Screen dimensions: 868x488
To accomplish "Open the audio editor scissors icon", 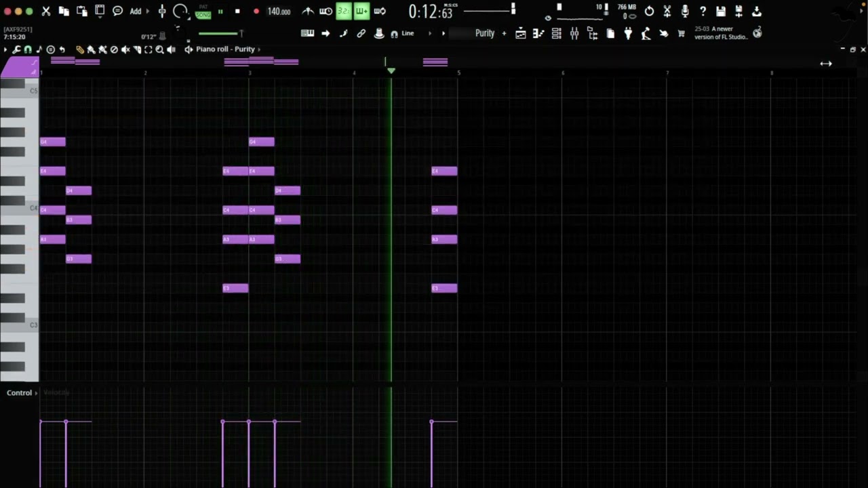I will (x=667, y=12).
